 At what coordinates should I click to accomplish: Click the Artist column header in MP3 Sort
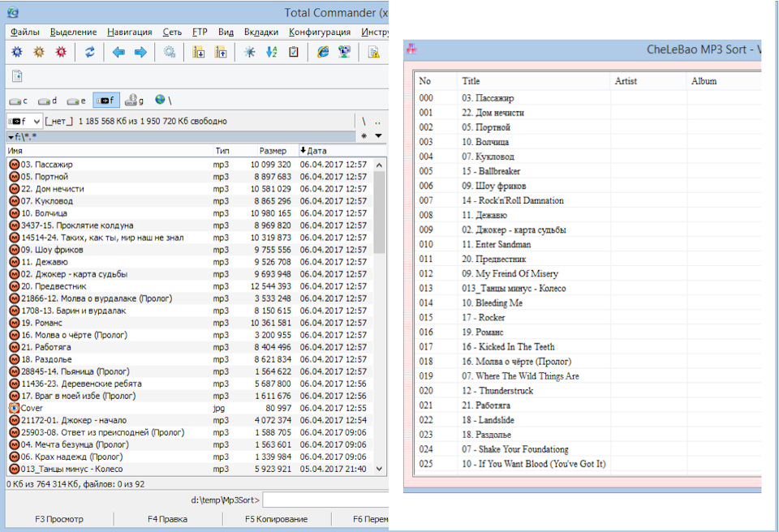click(649, 81)
